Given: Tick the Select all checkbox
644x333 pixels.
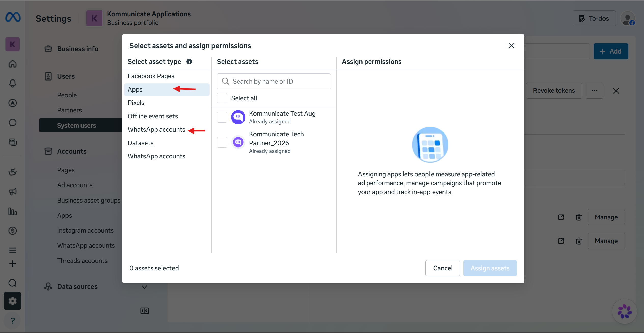Looking at the screenshot, I should point(222,98).
